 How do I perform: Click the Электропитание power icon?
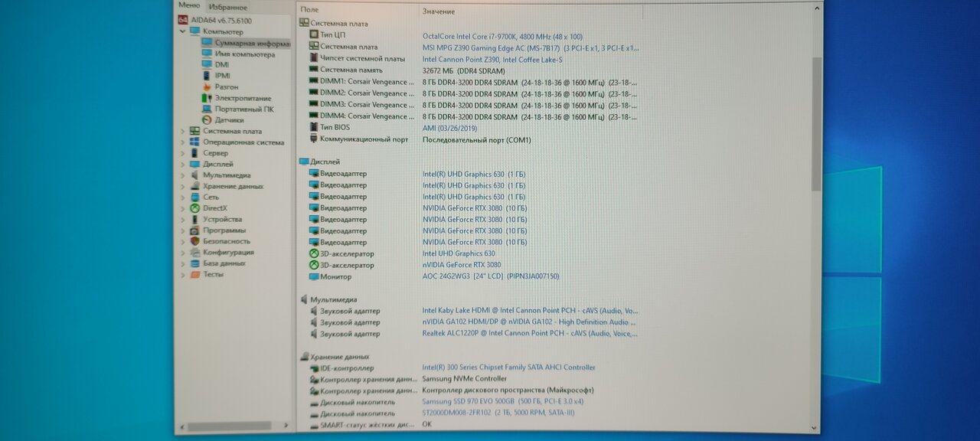(207, 98)
